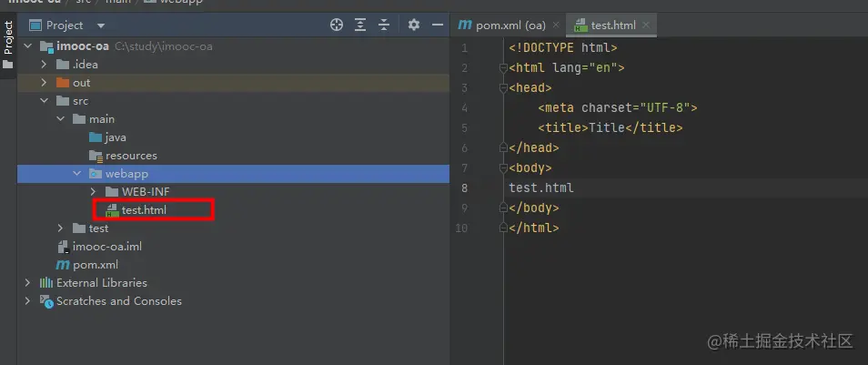Click the test.html text on line 8

pos(541,188)
